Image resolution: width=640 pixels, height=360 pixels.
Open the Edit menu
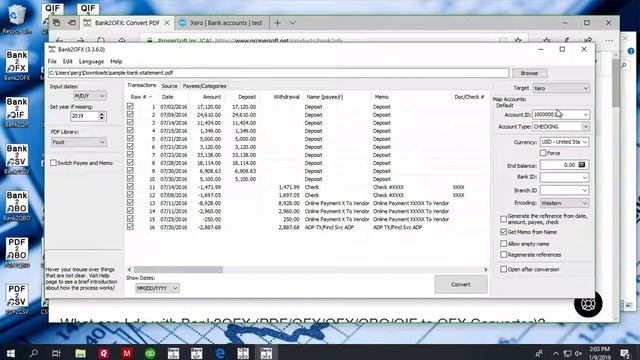pyautogui.click(x=67, y=61)
